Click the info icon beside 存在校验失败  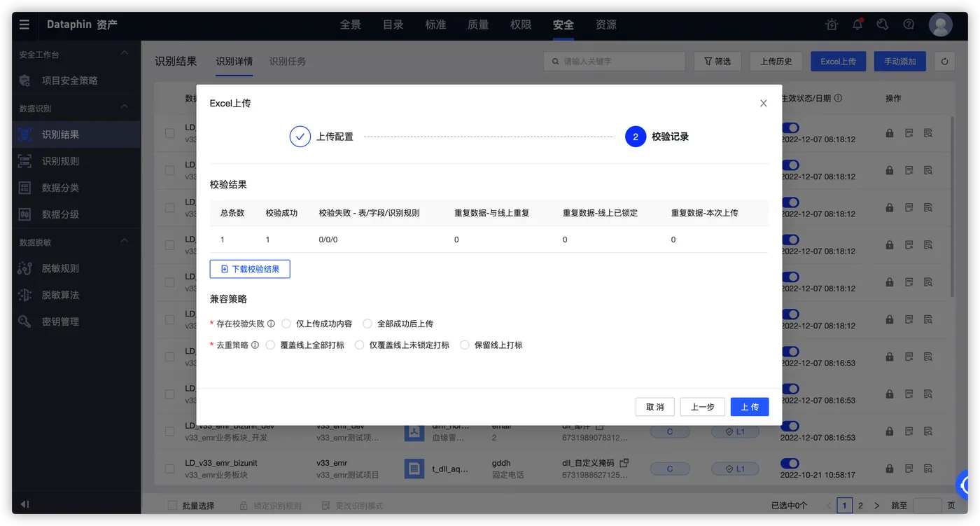click(271, 324)
